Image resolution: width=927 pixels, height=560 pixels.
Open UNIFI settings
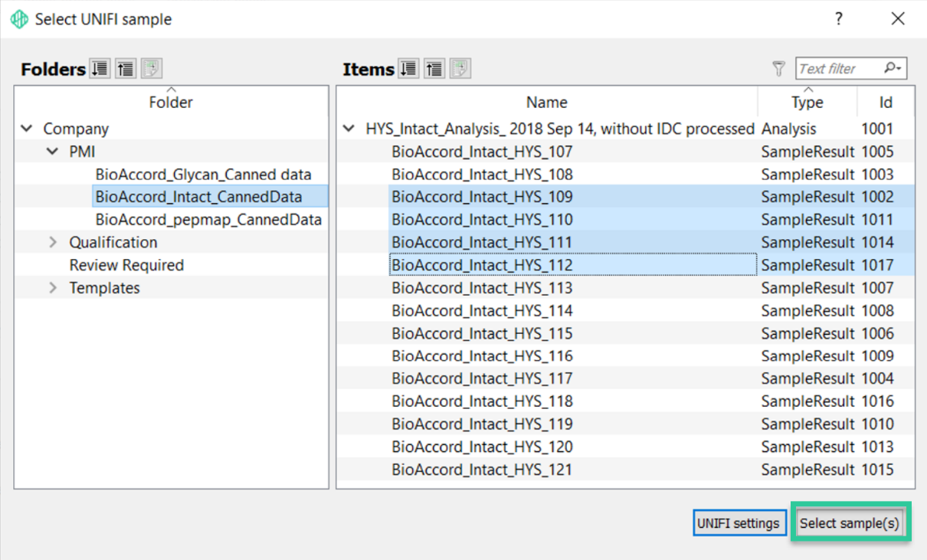pos(739,523)
